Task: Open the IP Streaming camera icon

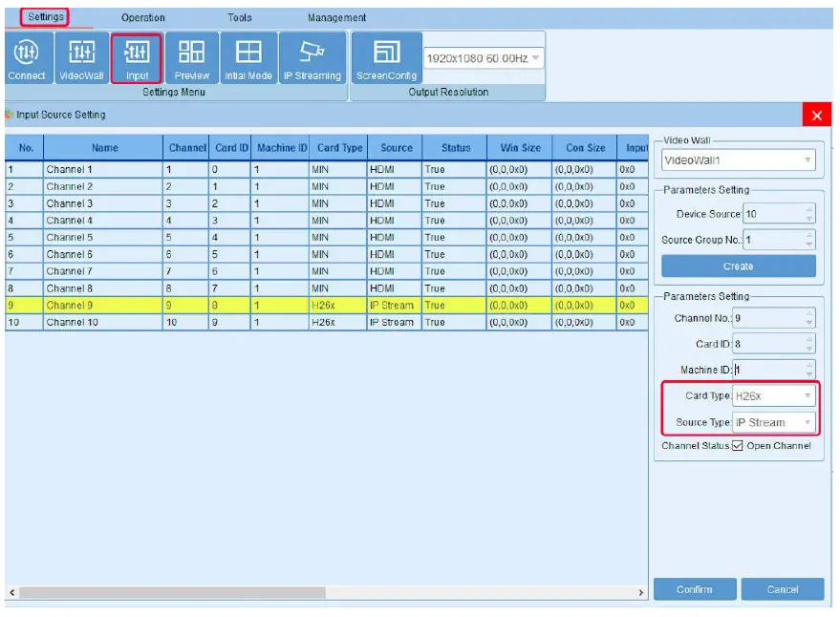Action: [312, 58]
